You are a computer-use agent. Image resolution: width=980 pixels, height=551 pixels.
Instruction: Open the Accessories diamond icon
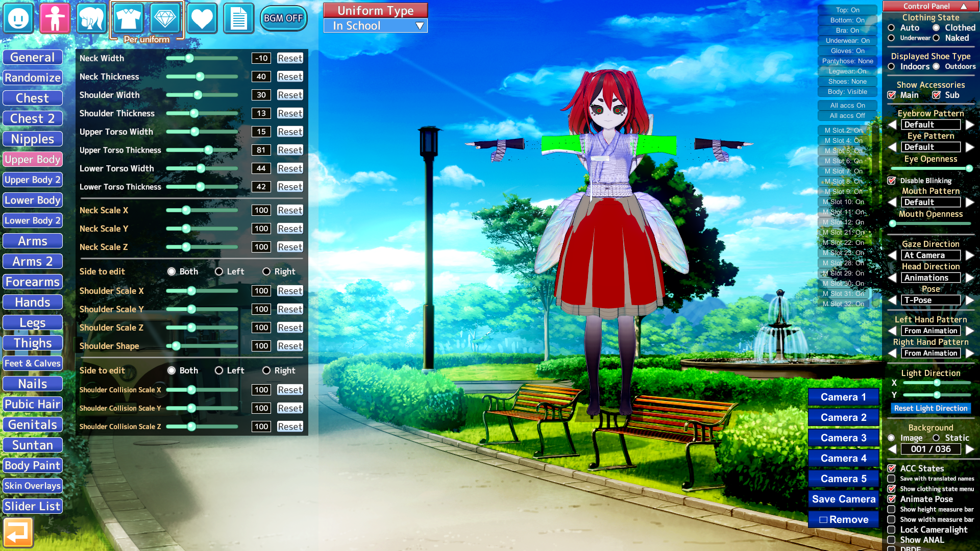tap(165, 18)
